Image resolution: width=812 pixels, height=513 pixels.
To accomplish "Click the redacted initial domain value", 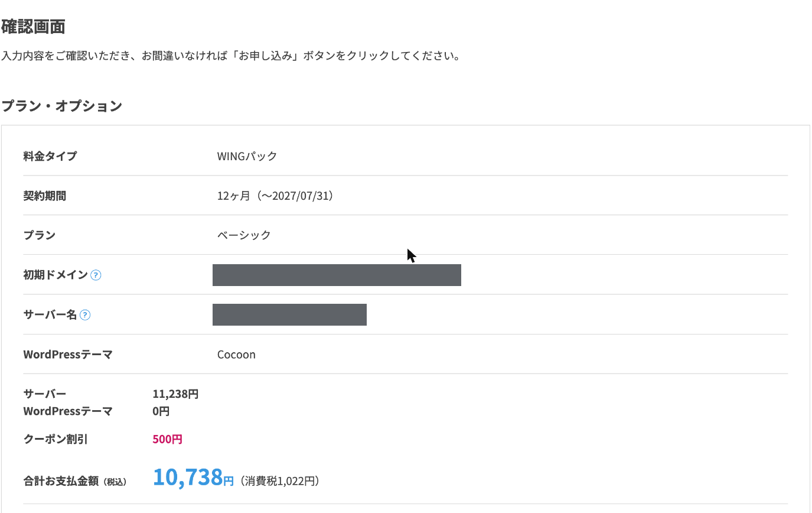I will (x=337, y=275).
